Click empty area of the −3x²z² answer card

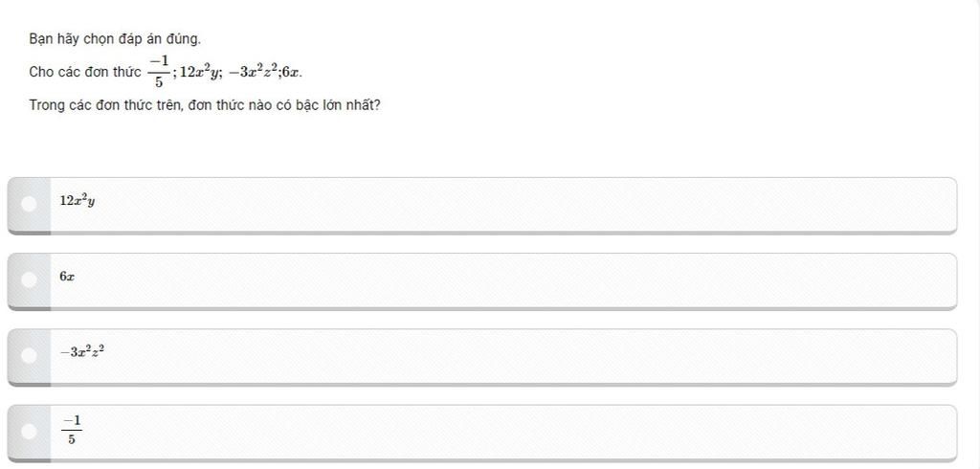click(x=526, y=355)
